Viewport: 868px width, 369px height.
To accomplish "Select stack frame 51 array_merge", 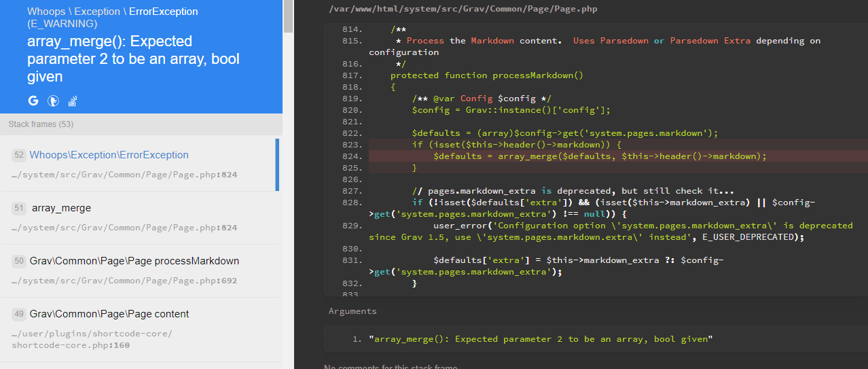I will click(140, 218).
